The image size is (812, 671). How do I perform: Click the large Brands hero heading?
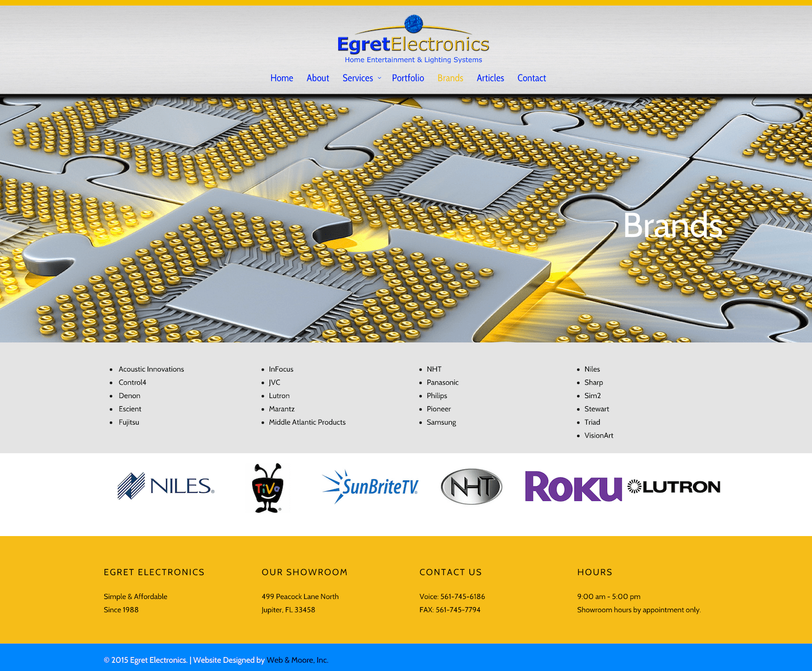coord(673,225)
